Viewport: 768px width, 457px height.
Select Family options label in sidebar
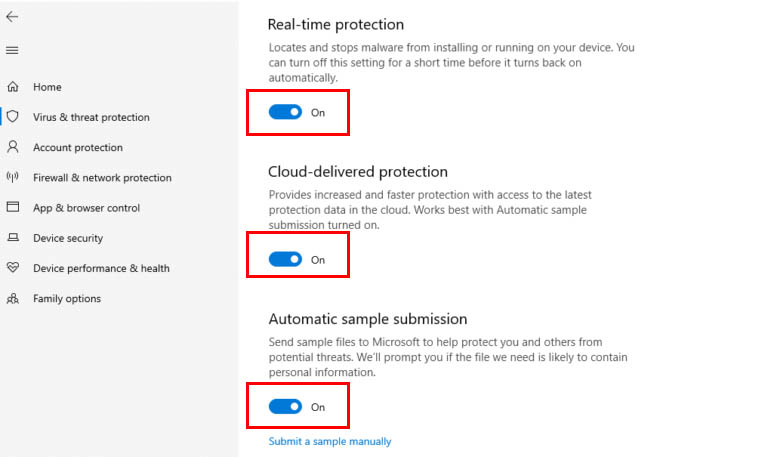click(x=67, y=298)
